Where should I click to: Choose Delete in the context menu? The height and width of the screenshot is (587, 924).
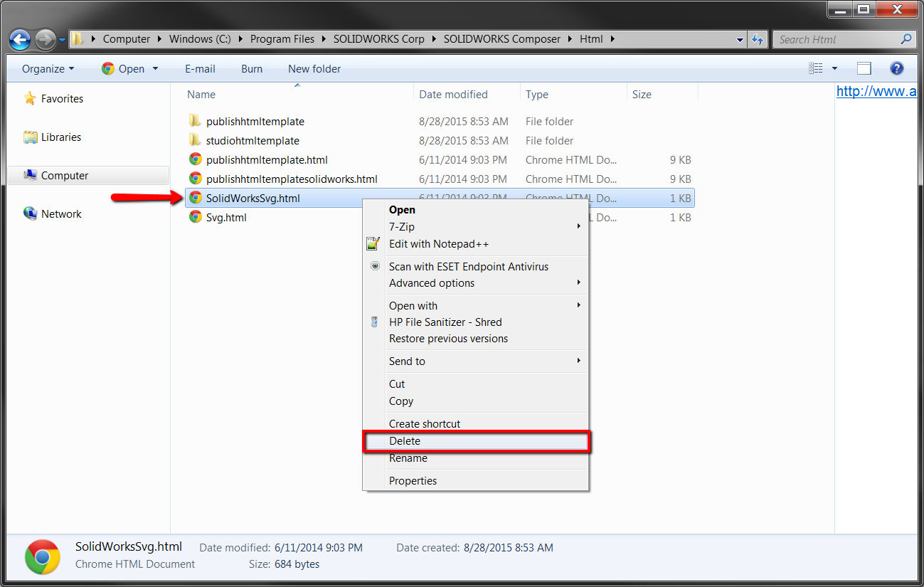pyautogui.click(x=476, y=441)
